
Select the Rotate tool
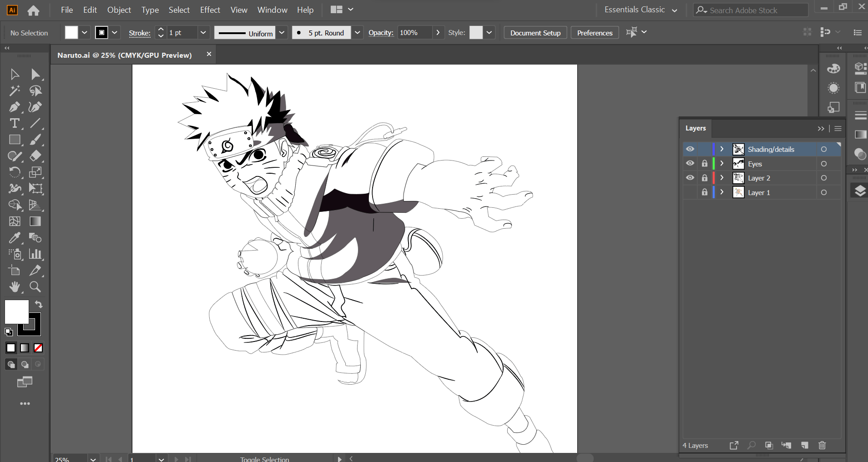pyautogui.click(x=15, y=172)
